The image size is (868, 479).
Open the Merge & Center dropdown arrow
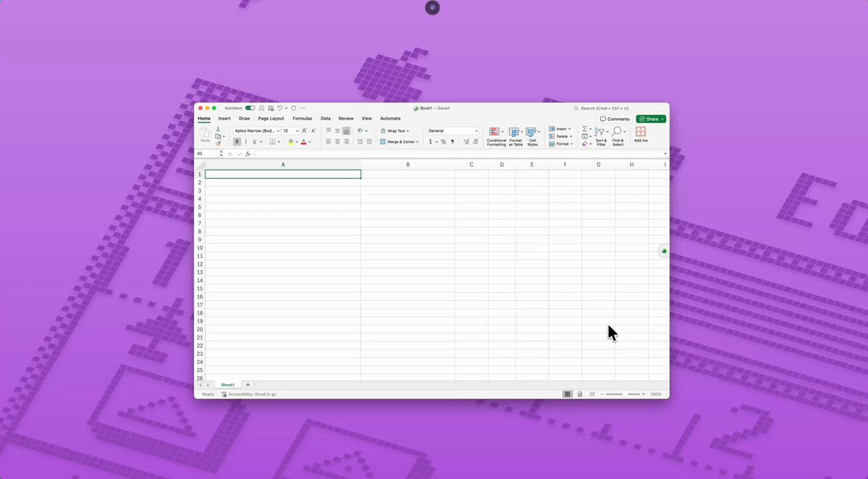click(x=418, y=142)
